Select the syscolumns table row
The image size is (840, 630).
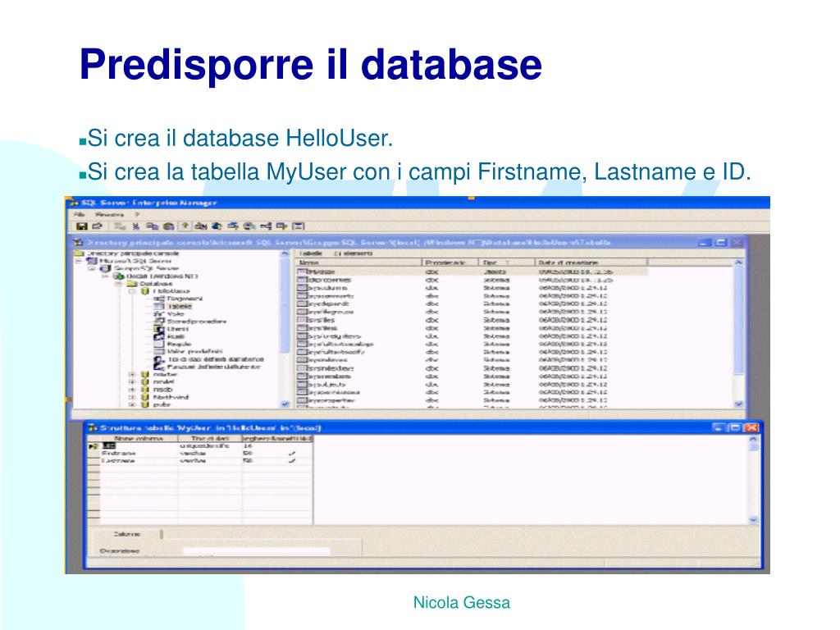(x=472, y=288)
